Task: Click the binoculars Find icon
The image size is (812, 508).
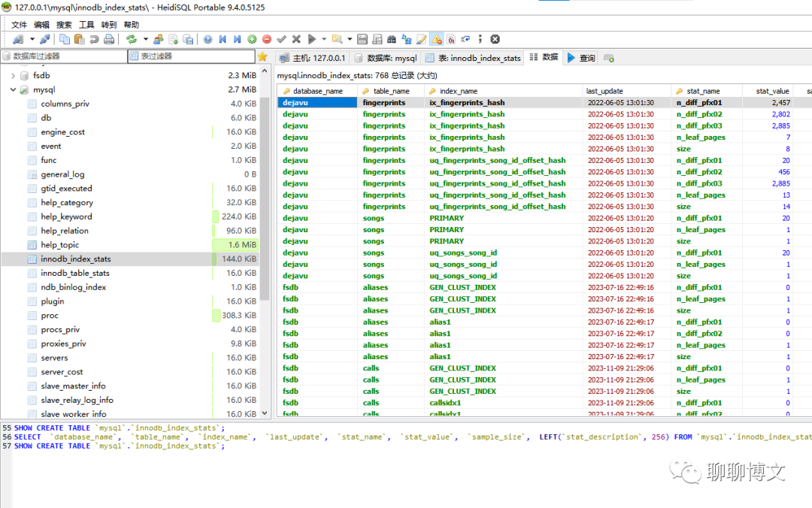Action: pos(392,39)
